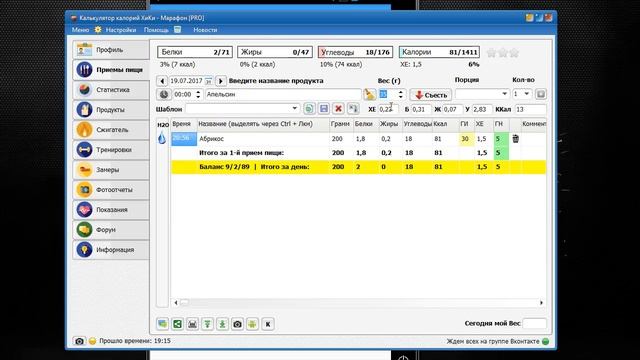Click the trash icon in Абрикос row
Image resolution: width=640 pixels, height=360 pixels.
click(516, 139)
